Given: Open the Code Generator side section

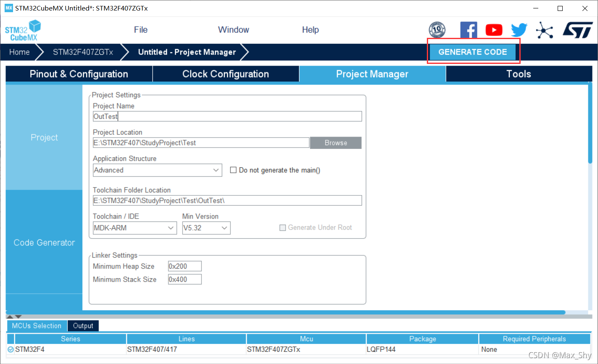Looking at the screenshot, I should click(x=44, y=243).
